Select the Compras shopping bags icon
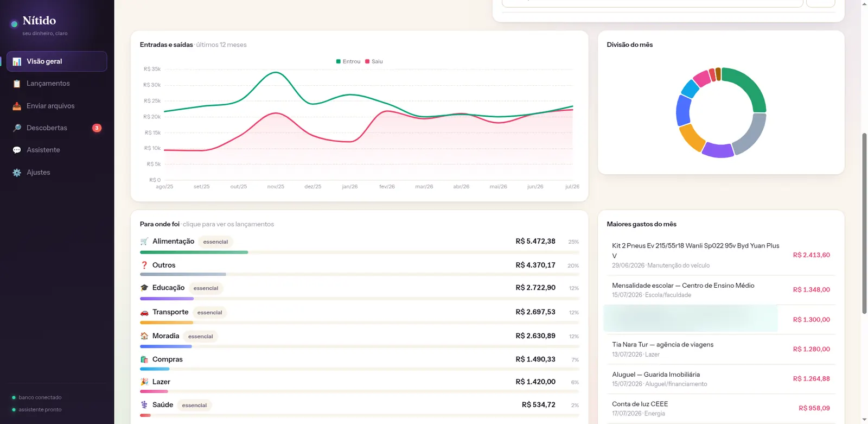Screen dimensions: 868x424 (x=144, y=359)
